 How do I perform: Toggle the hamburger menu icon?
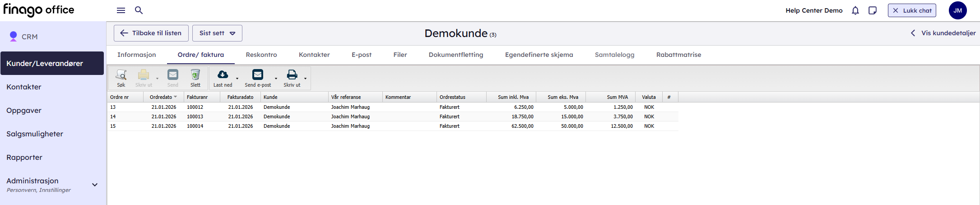(x=121, y=10)
